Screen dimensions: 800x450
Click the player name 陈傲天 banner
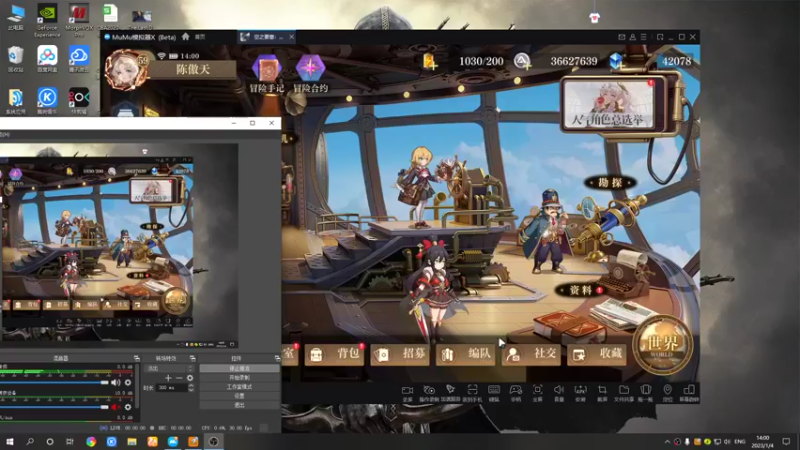point(193,69)
